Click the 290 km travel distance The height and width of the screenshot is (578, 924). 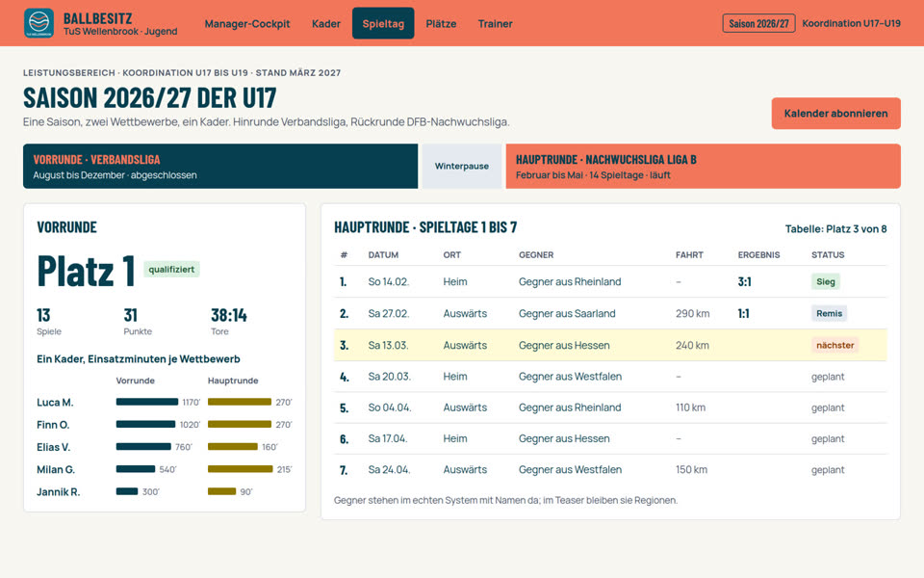coord(692,314)
